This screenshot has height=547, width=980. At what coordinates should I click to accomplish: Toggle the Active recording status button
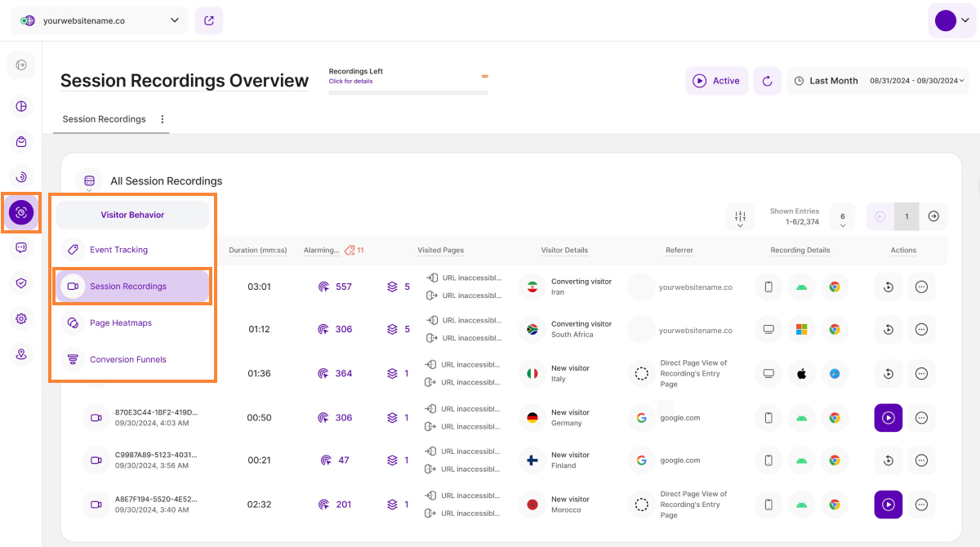pos(716,81)
